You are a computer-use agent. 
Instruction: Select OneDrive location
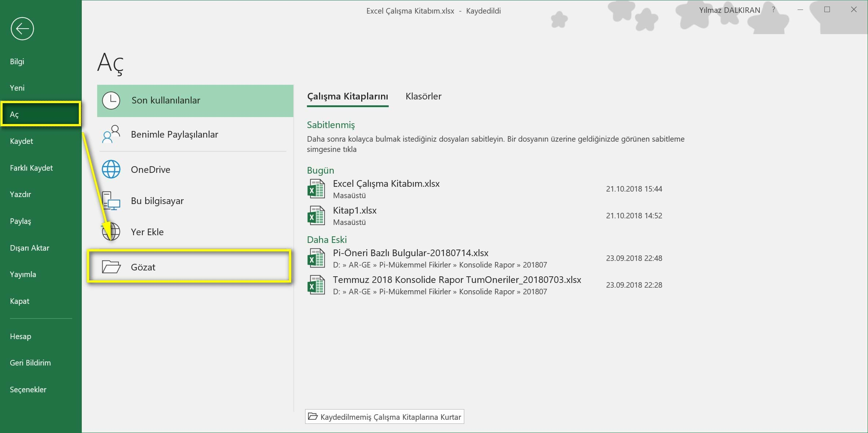point(195,170)
